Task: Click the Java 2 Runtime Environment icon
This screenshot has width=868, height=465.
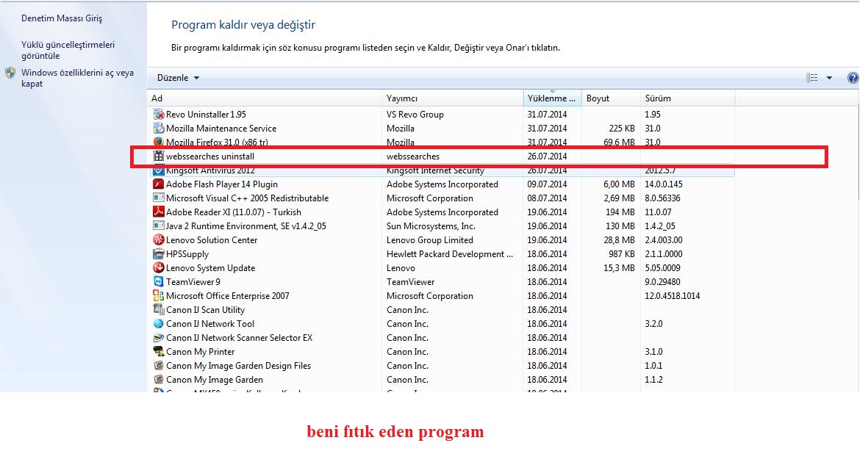Action: pos(158,226)
